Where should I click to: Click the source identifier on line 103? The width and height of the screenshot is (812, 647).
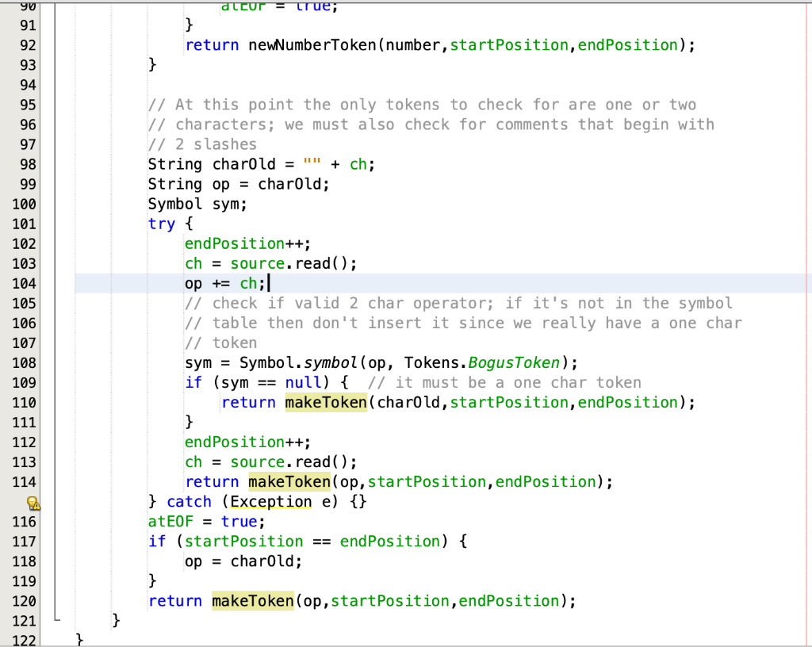pyautogui.click(x=257, y=263)
